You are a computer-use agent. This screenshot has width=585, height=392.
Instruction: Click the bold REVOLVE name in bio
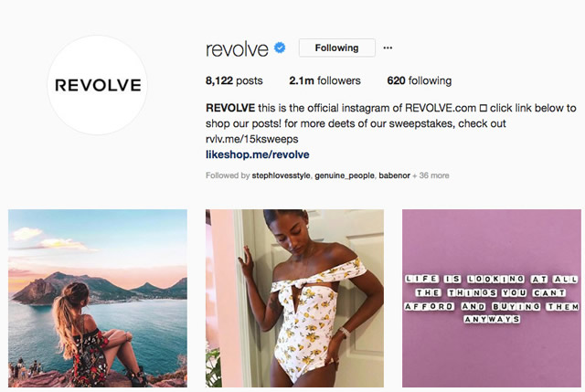click(230, 108)
